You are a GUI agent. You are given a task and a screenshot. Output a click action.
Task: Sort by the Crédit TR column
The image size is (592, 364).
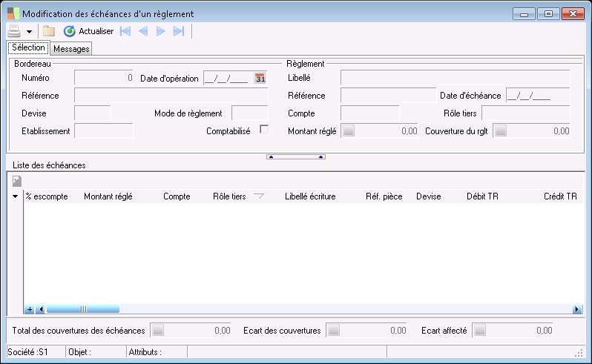[x=560, y=196]
